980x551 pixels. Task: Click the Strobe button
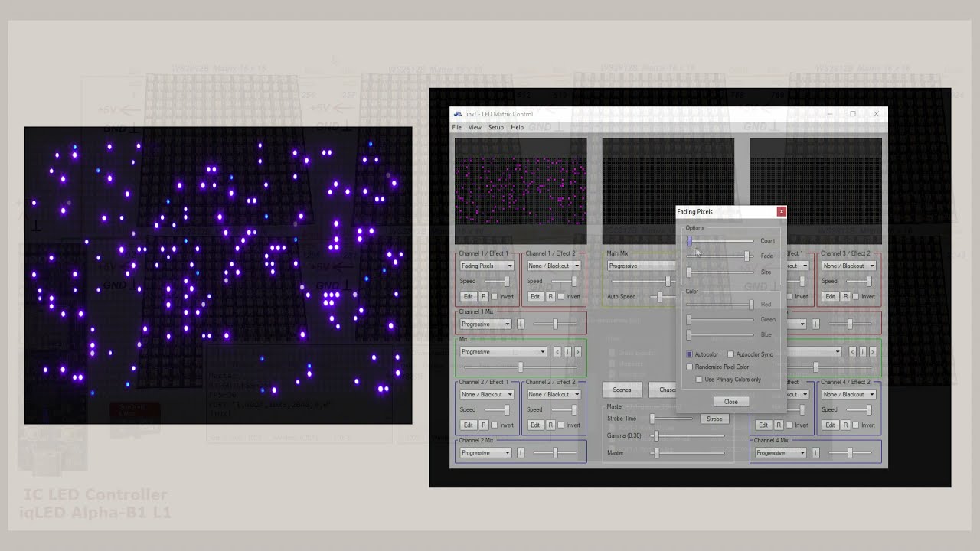point(714,419)
